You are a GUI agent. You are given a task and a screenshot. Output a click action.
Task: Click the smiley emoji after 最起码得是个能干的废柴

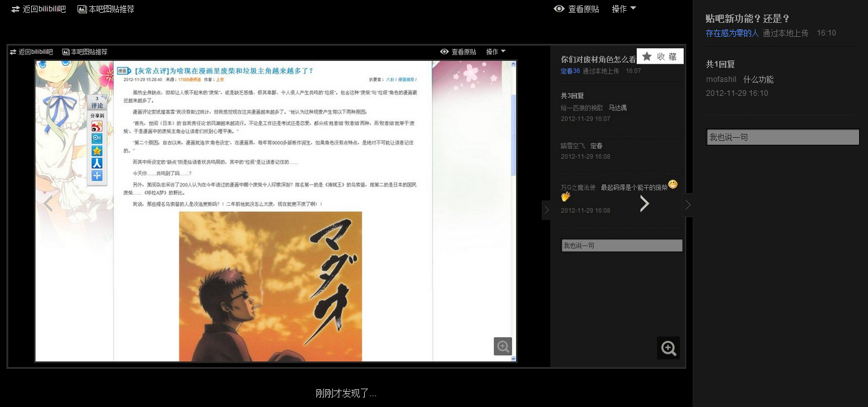tap(673, 185)
